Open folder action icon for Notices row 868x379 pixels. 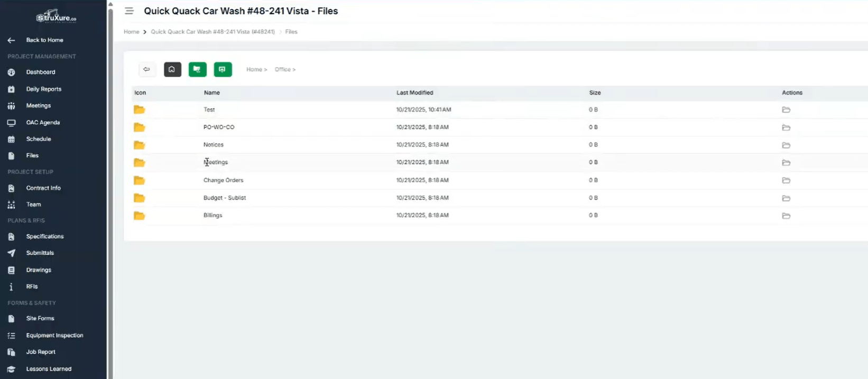[786, 145]
